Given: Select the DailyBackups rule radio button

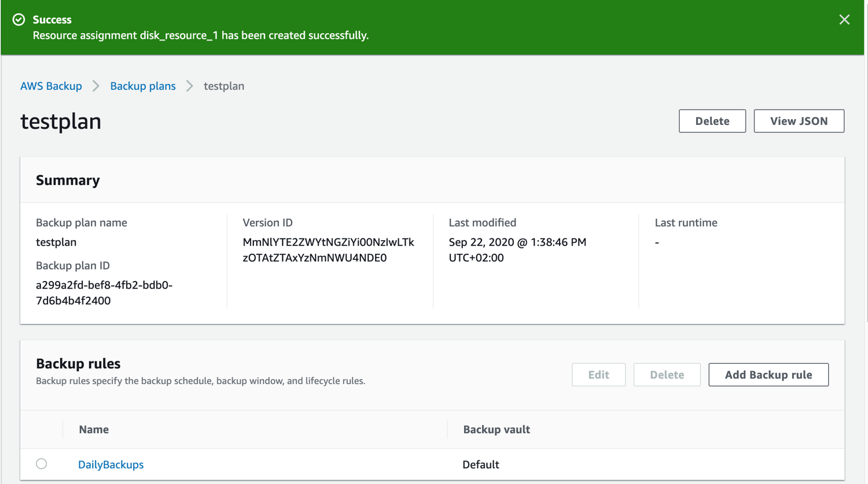Looking at the screenshot, I should pos(41,464).
